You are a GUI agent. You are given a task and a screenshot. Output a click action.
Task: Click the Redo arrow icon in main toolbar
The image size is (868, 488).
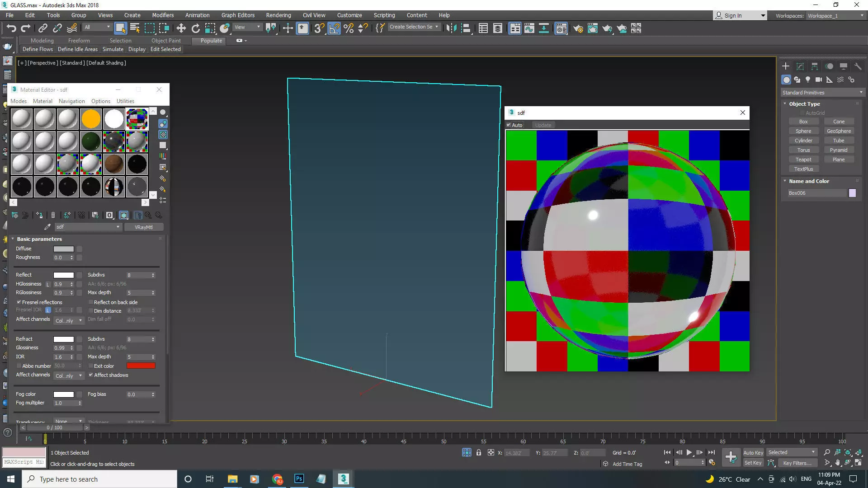pyautogui.click(x=26, y=28)
